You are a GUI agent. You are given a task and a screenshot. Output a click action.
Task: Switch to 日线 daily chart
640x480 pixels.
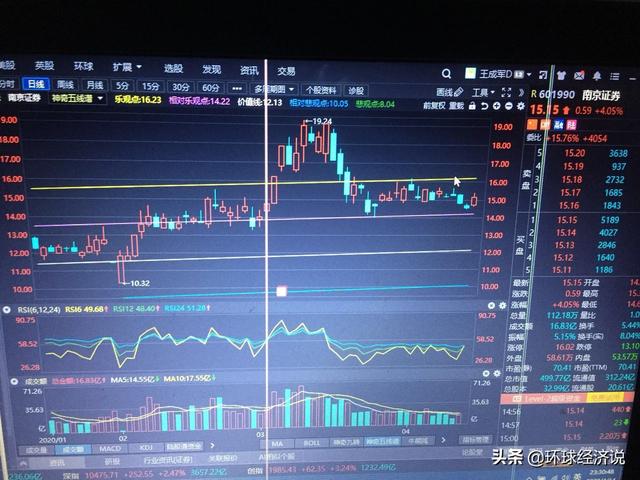click(x=36, y=84)
